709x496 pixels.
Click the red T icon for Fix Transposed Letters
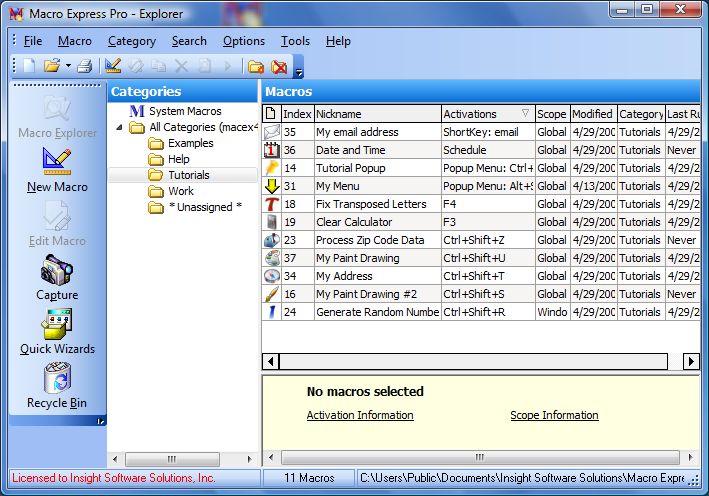click(272, 204)
